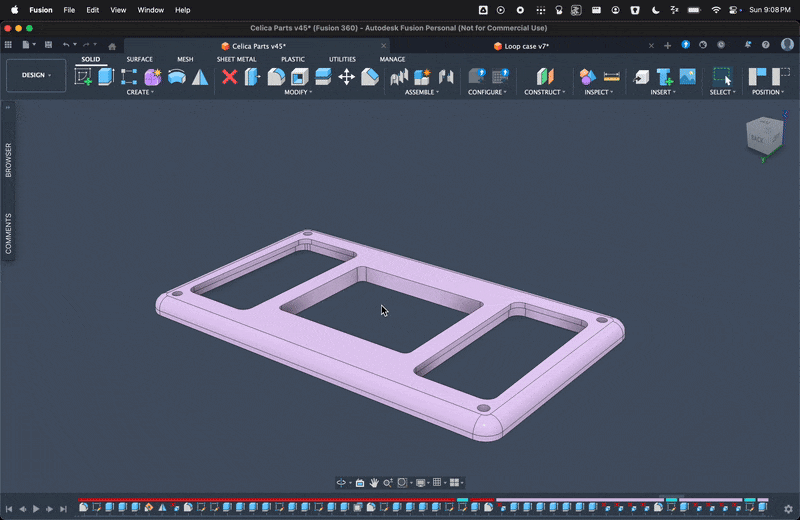
Task: Expand the Inspect menu
Action: (598, 92)
